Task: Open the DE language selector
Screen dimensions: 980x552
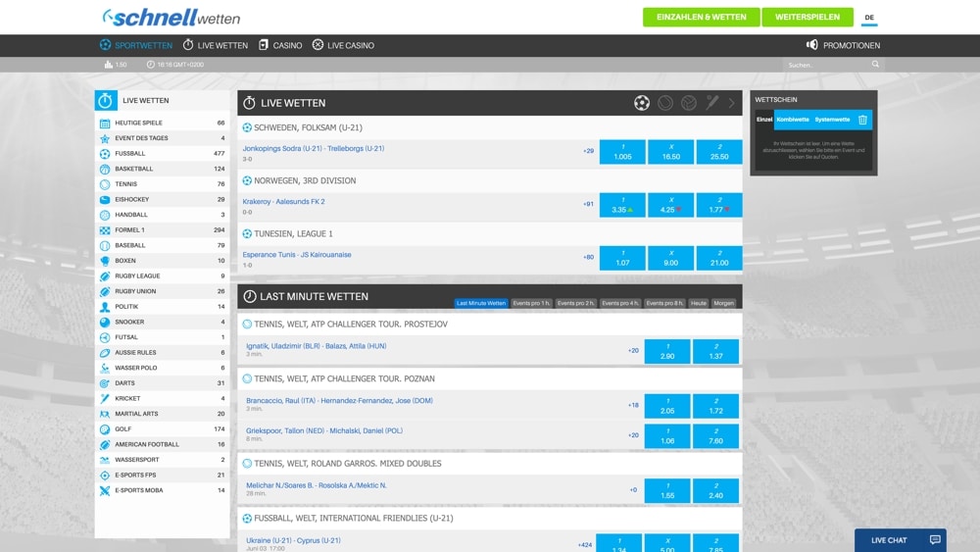Action: click(x=869, y=18)
